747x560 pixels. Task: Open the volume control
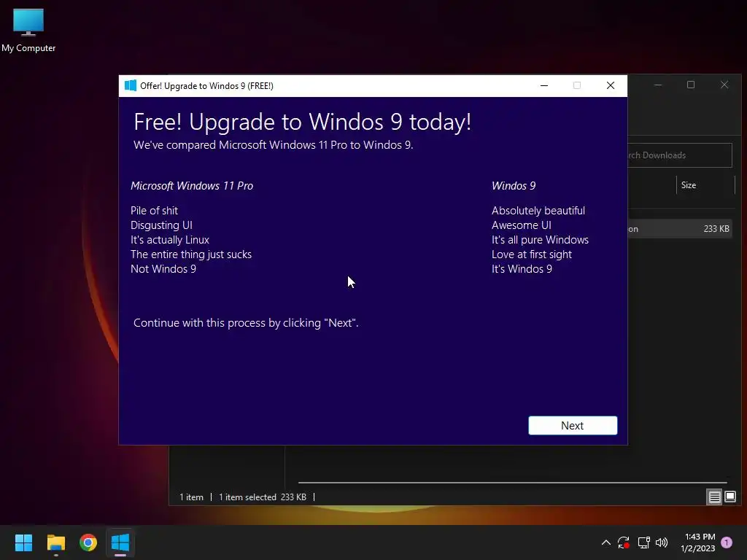pyautogui.click(x=662, y=542)
